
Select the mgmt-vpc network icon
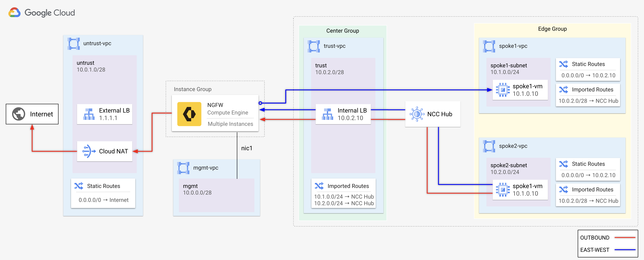tap(183, 168)
